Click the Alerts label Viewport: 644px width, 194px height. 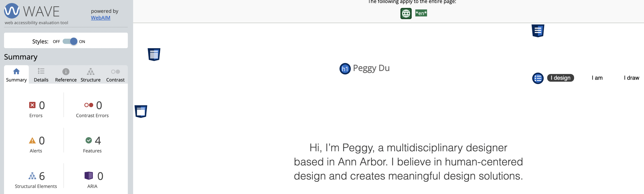(x=36, y=151)
